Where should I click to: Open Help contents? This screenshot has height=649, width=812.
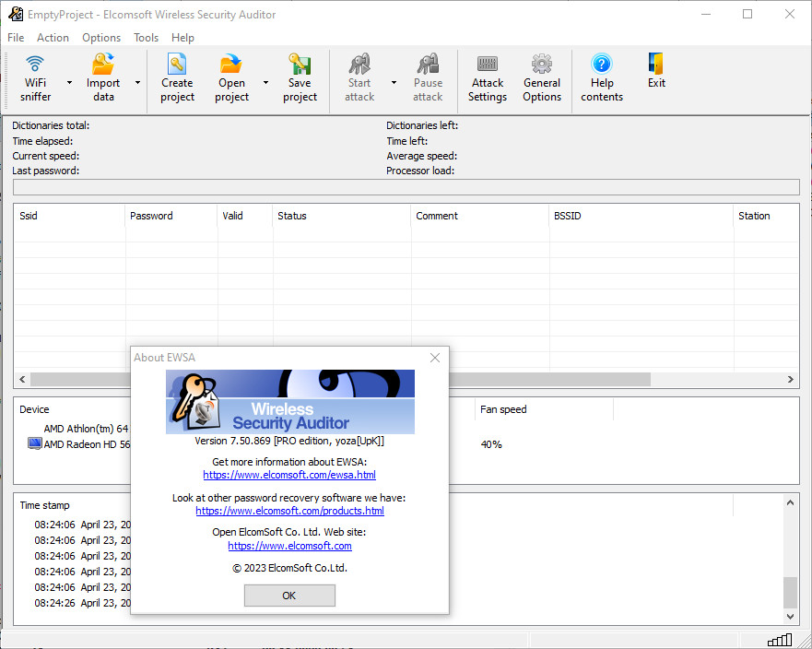pyautogui.click(x=602, y=79)
